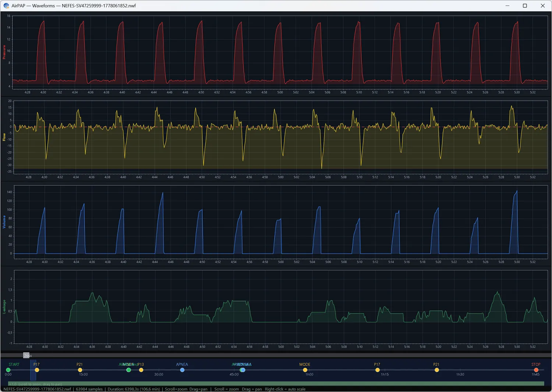Click the green zoom level bar
This screenshot has width=552, height=392.
coord(276,384)
